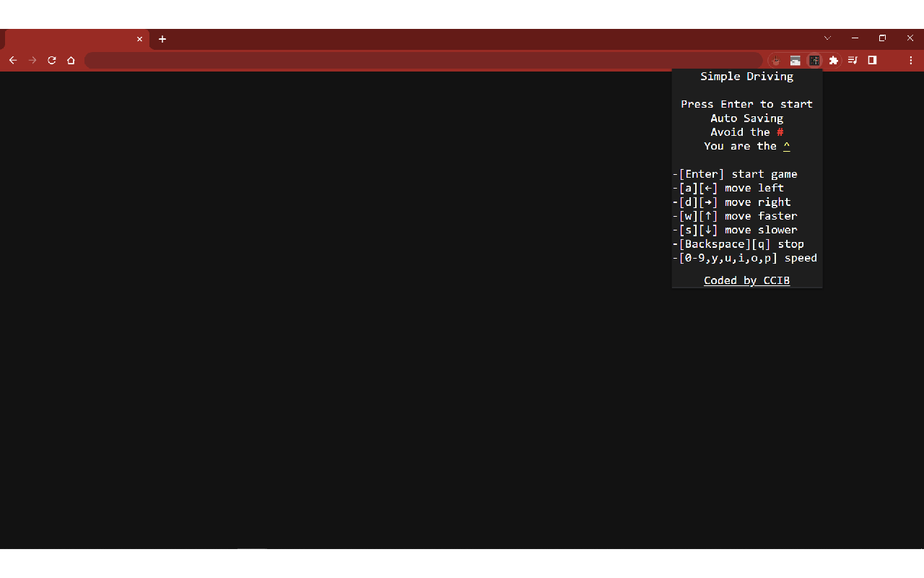Open a new tab with plus button
The image size is (924, 578).
pyautogui.click(x=162, y=39)
